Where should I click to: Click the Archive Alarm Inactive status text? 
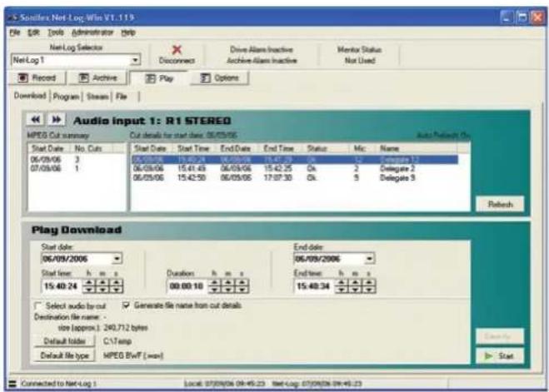click(262, 61)
